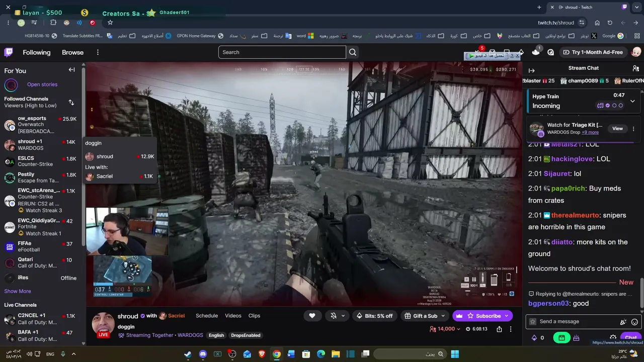Reload the twitch.tv/shroud page
Screen dimensions: 644x362
click(610, 23)
